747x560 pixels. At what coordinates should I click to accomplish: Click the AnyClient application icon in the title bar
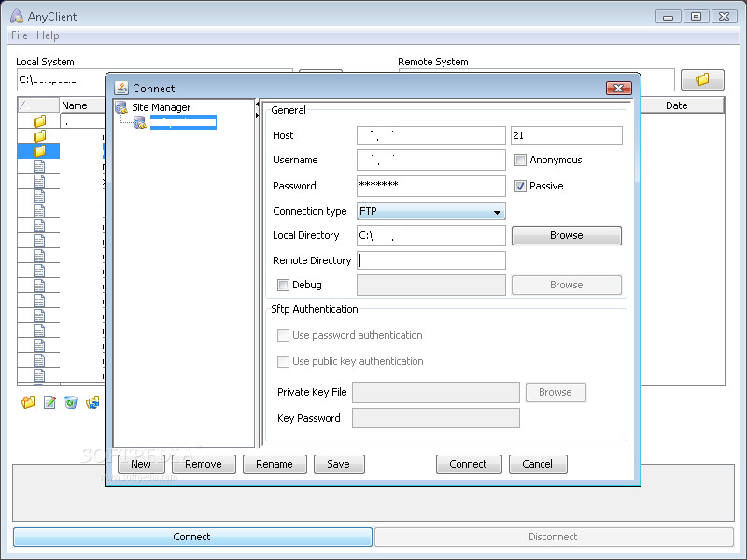[x=17, y=16]
